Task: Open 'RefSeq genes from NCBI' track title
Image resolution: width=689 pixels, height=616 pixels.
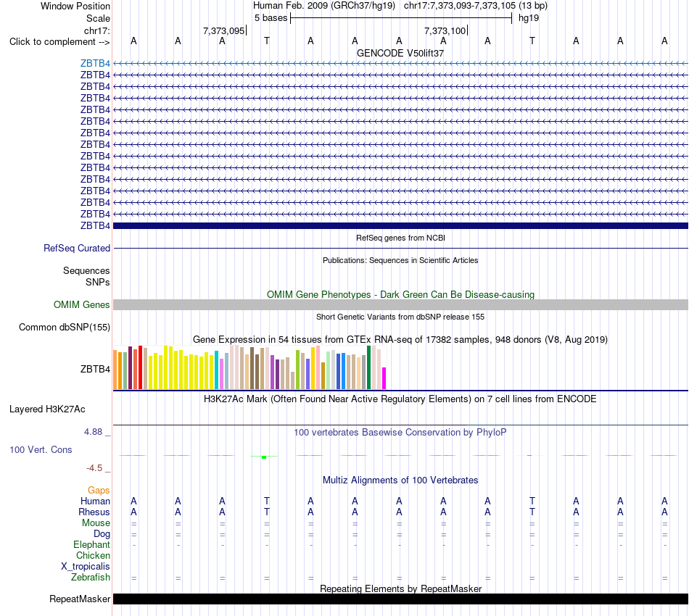Action: coord(400,238)
